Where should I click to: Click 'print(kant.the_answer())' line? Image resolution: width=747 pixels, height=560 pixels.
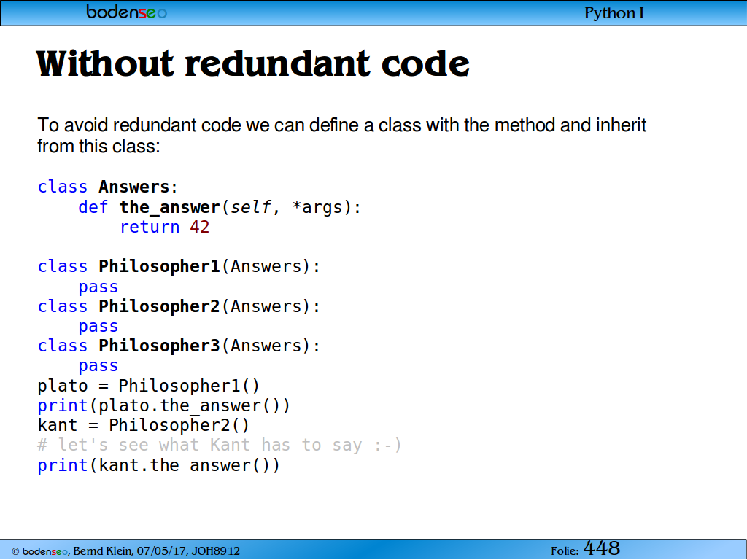tap(158, 465)
